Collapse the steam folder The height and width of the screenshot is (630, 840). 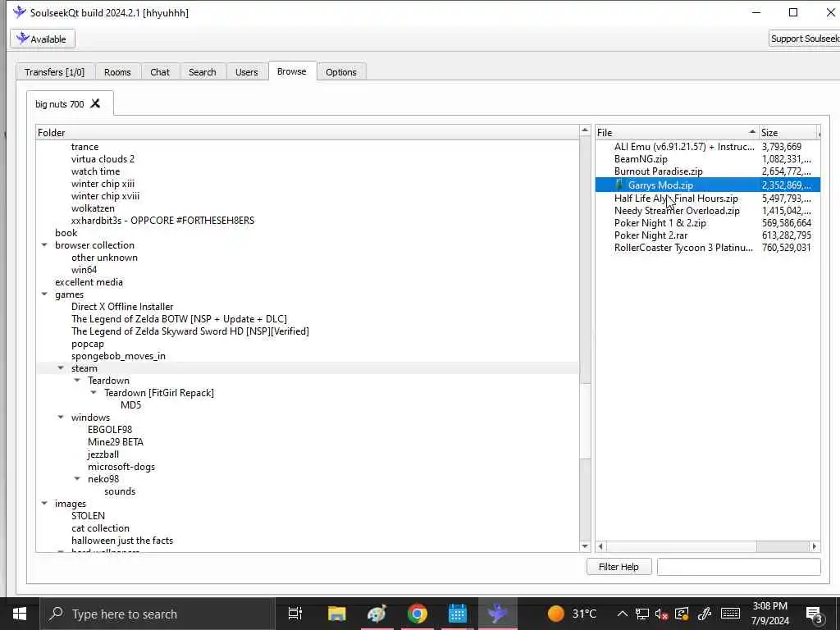pyautogui.click(x=61, y=368)
